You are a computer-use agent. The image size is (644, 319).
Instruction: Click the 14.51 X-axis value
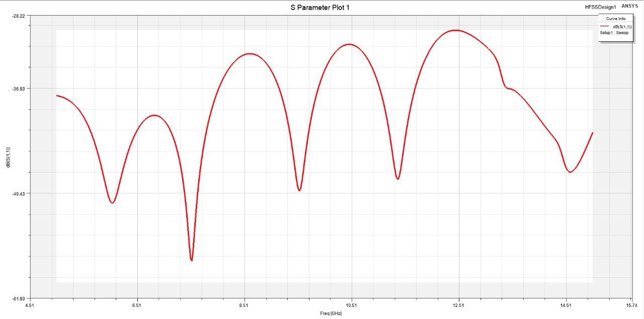click(566, 305)
